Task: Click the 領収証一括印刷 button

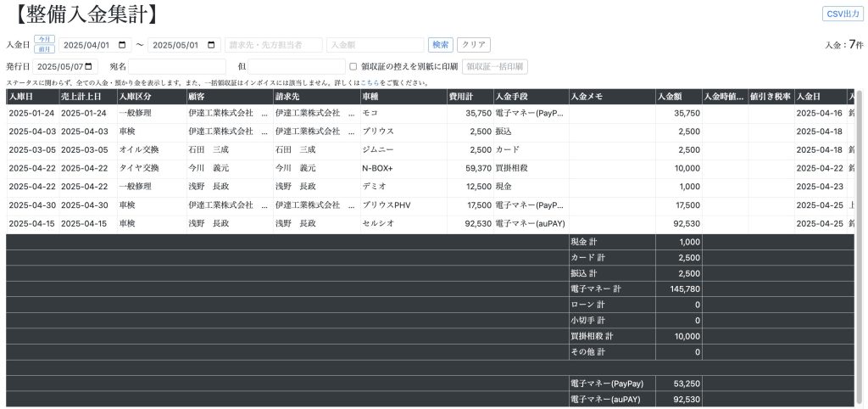Action: 495,66
